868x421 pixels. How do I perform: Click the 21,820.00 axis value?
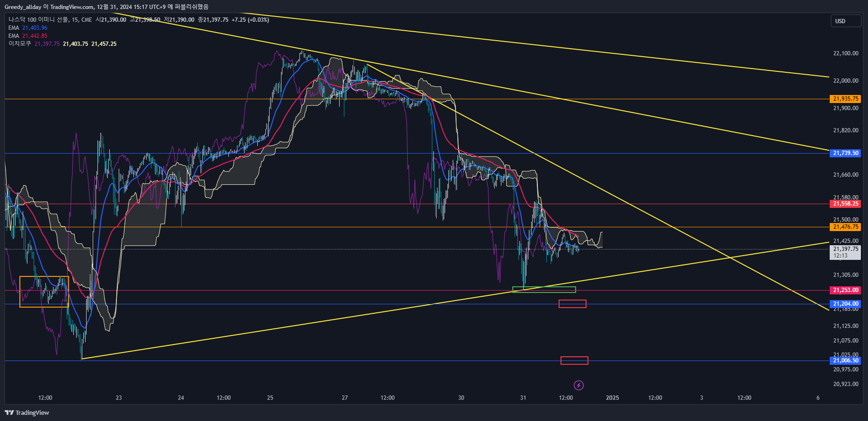(846, 130)
